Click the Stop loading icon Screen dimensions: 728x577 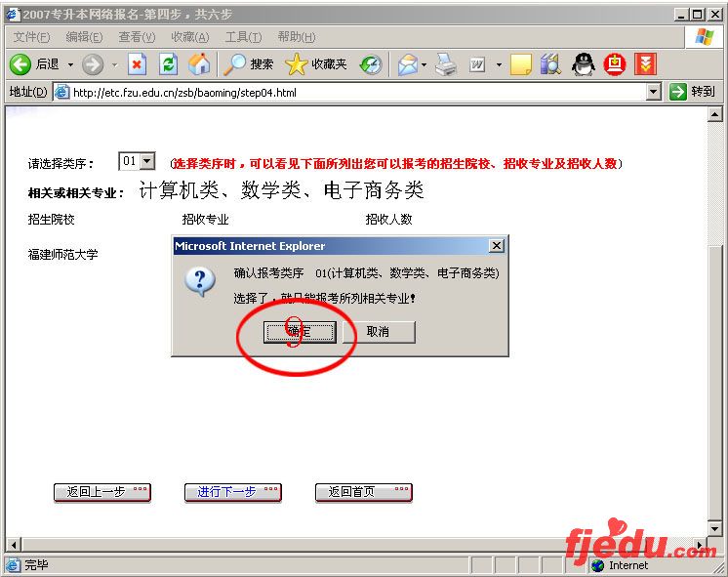pos(137,64)
